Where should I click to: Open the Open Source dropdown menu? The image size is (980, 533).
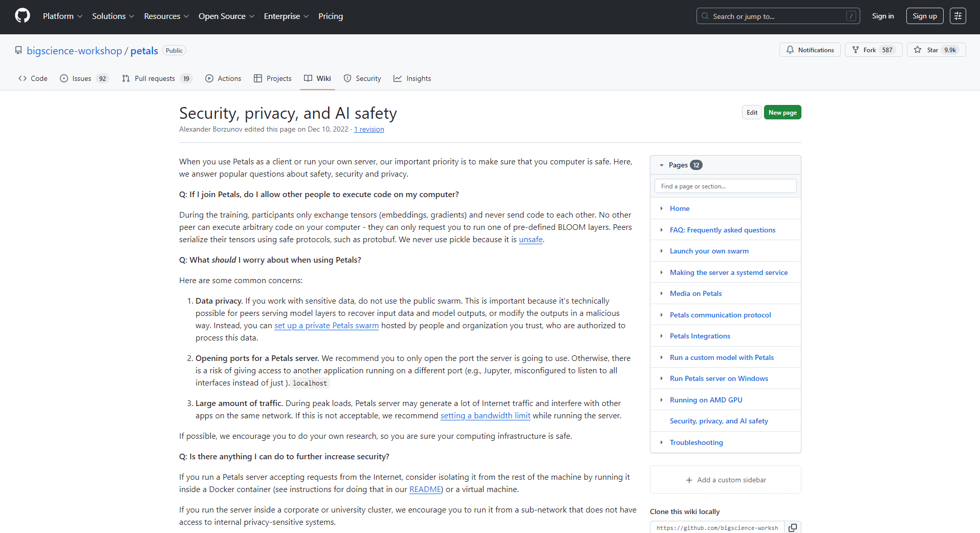pos(226,16)
